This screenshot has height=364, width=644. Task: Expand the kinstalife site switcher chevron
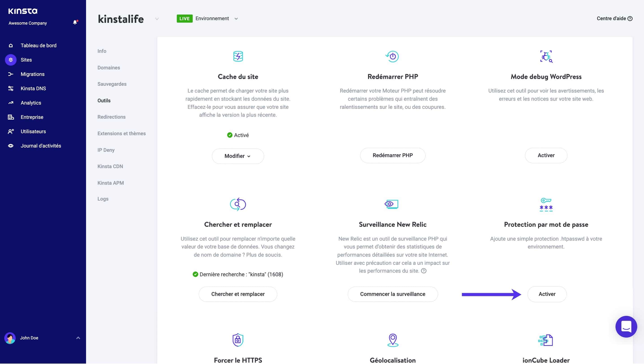[157, 19]
